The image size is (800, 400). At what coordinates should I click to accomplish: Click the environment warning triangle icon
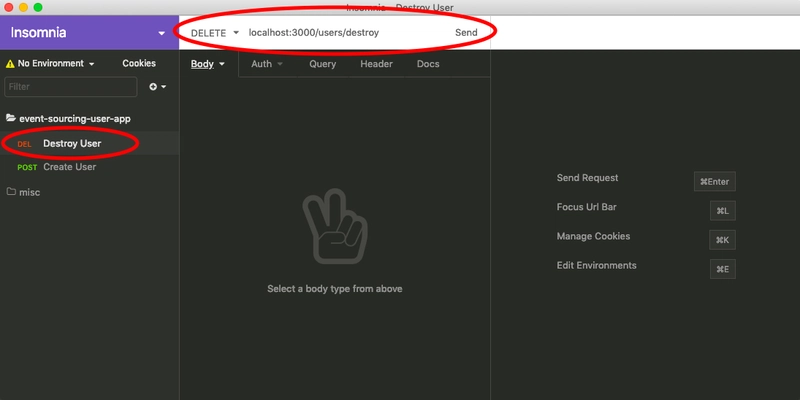tap(10, 64)
